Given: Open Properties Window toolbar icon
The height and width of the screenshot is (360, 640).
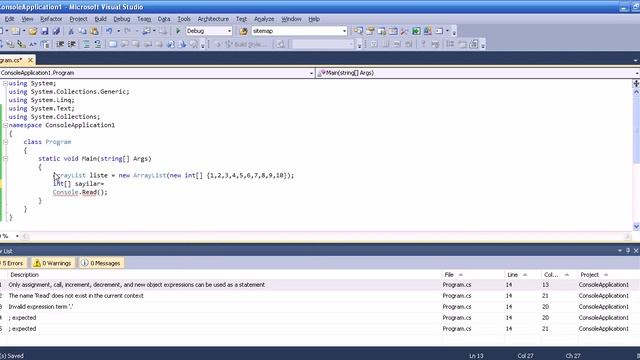Looking at the screenshot, I should (x=370, y=31).
